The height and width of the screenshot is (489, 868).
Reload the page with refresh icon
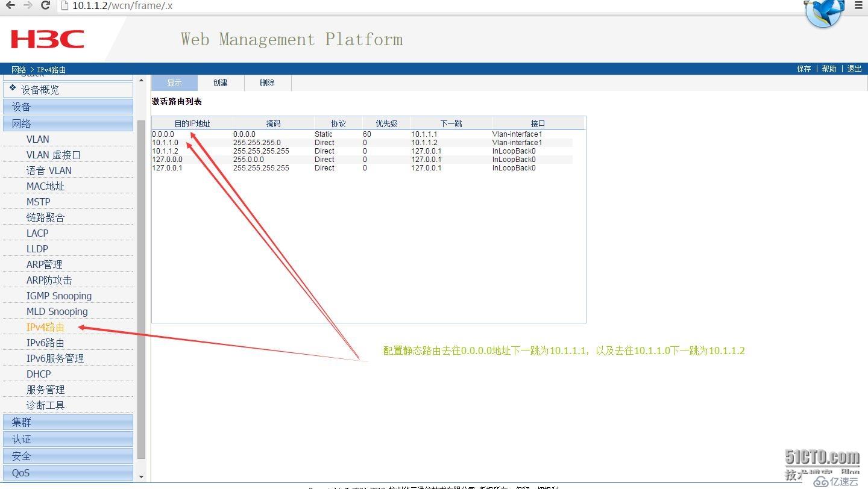(45, 5)
